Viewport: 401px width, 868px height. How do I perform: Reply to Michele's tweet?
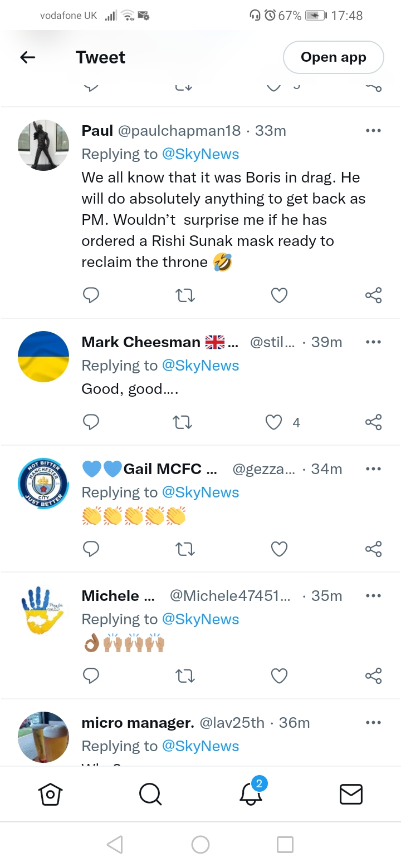click(x=91, y=676)
